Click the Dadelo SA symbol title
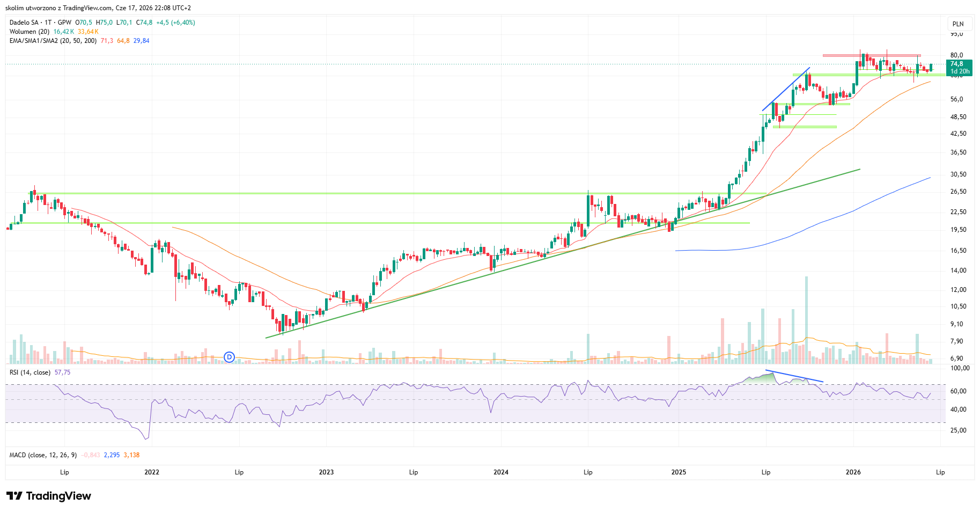 pyautogui.click(x=24, y=23)
